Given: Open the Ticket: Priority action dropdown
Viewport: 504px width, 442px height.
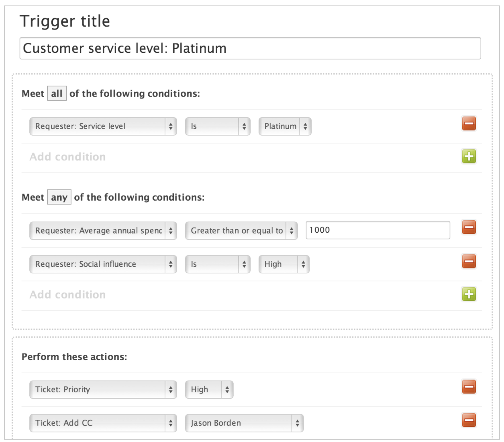Looking at the screenshot, I should [x=103, y=390].
